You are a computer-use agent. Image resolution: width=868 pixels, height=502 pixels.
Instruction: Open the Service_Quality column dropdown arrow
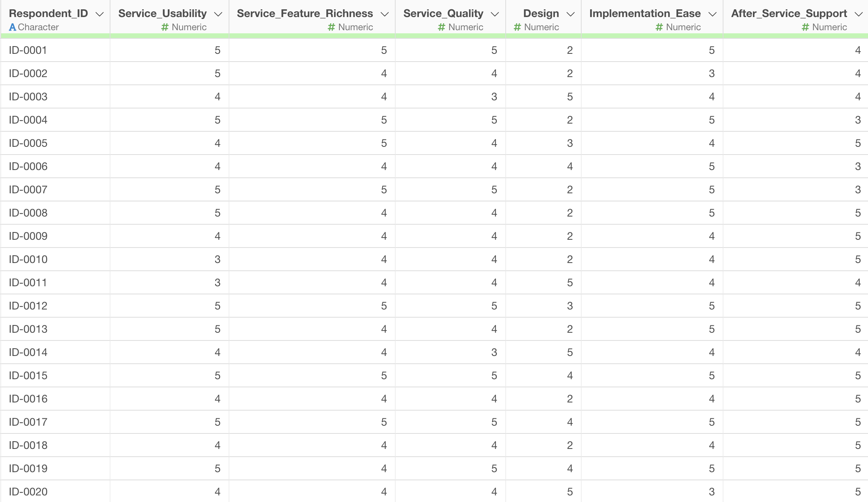[494, 14]
